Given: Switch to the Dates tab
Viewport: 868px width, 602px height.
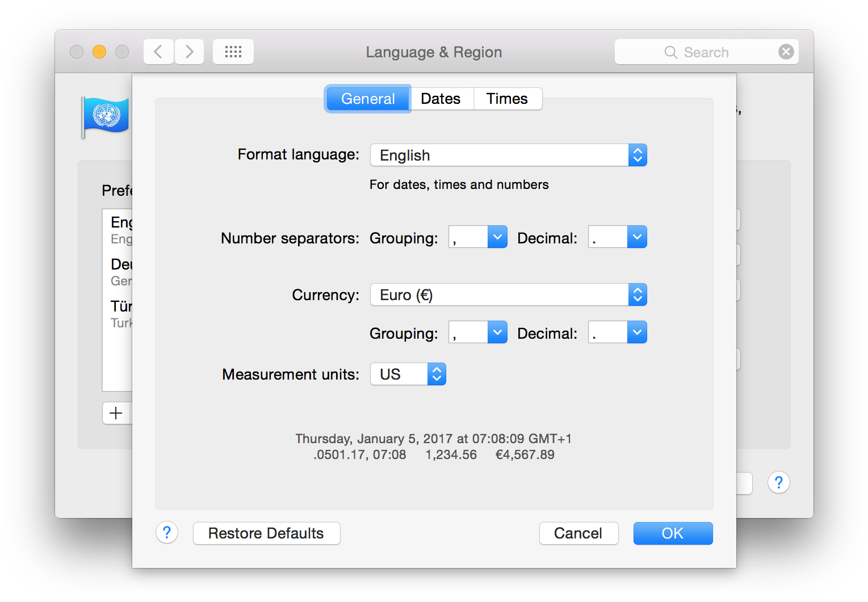Looking at the screenshot, I should 441,99.
